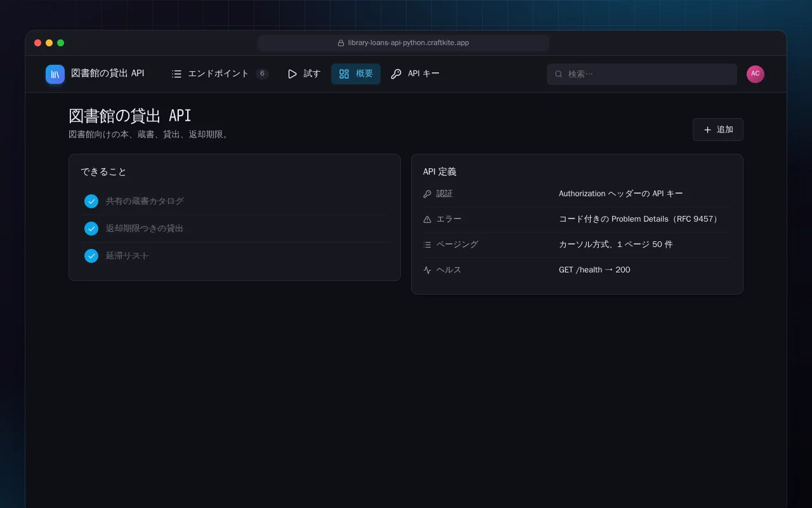This screenshot has height=508, width=812.
Task: Open the API キー tab
Action: [416, 74]
